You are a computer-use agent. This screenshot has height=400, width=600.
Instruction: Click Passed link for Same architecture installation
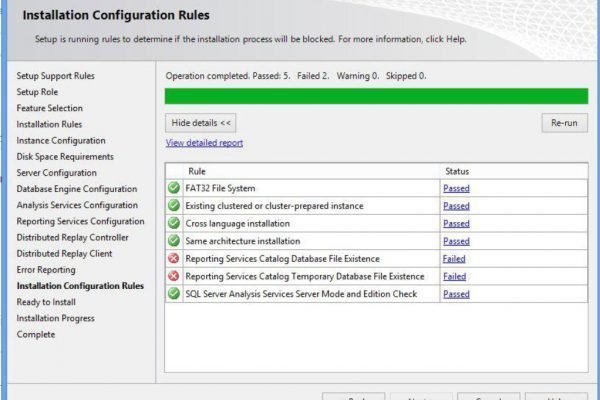pyautogui.click(x=456, y=241)
